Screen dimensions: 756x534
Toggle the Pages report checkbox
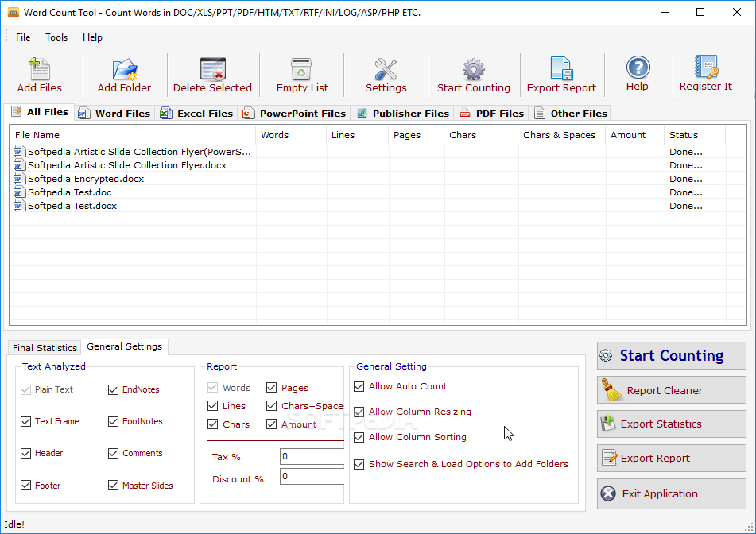(271, 388)
